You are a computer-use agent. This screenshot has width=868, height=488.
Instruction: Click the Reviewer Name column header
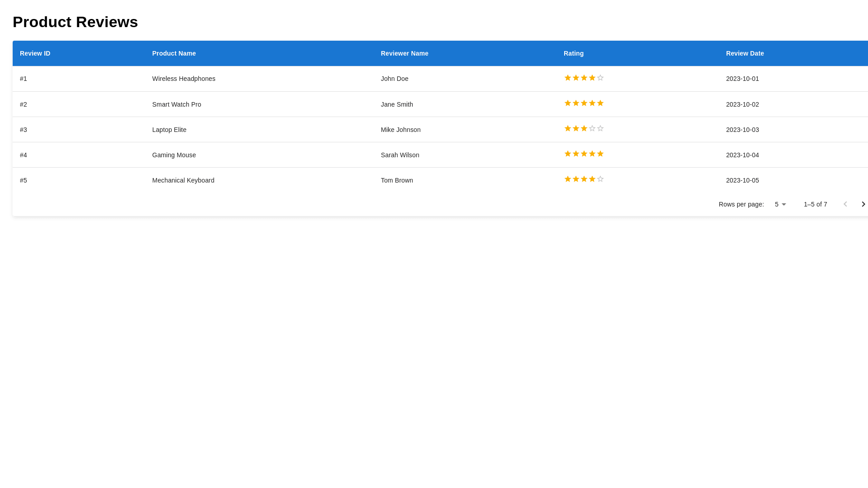click(x=404, y=53)
